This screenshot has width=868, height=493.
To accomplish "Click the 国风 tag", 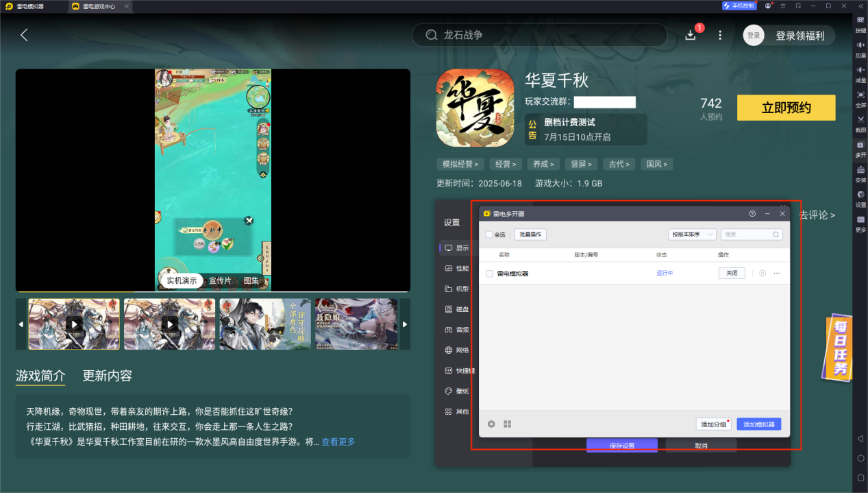I will click(x=658, y=164).
